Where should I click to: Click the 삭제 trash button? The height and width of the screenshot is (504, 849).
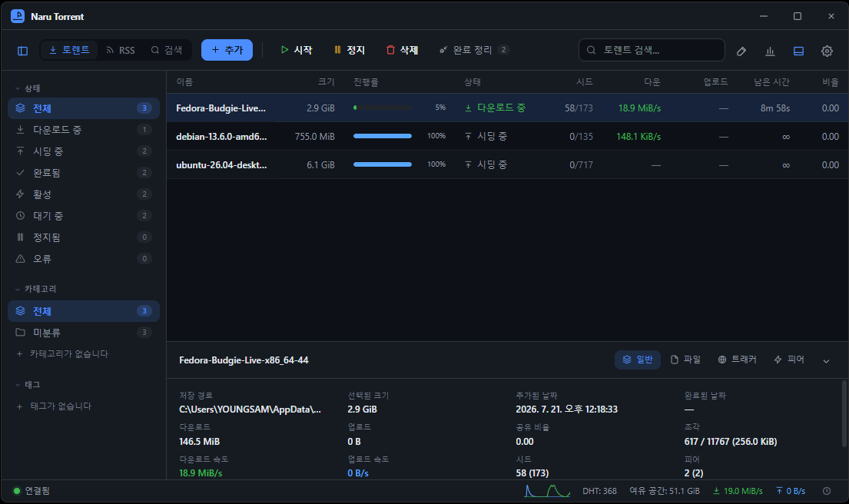402,50
